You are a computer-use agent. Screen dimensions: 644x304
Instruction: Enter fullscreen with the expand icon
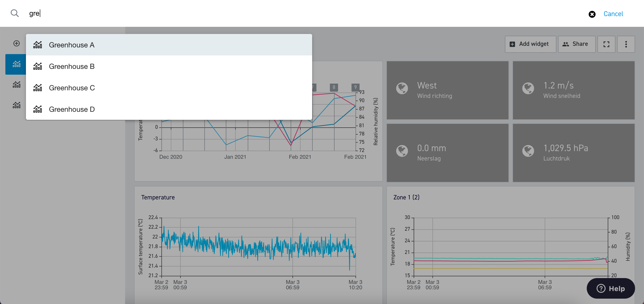[606, 44]
